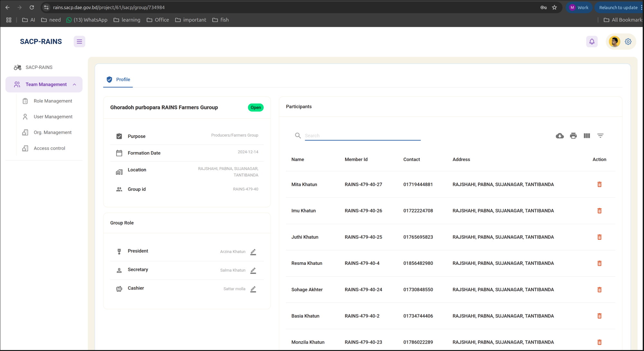Delete participant Mita Khatun
The image size is (644, 351).
(599, 184)
